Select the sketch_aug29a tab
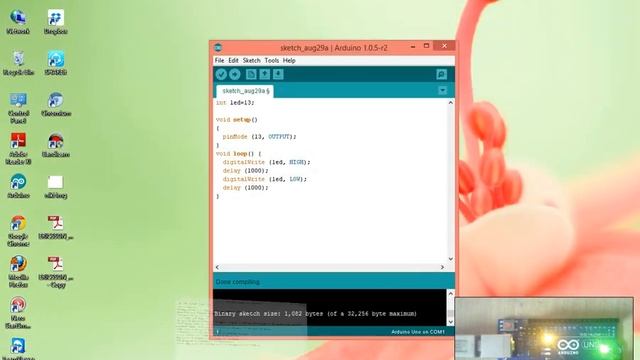640x360 pixels. point(245,91)
